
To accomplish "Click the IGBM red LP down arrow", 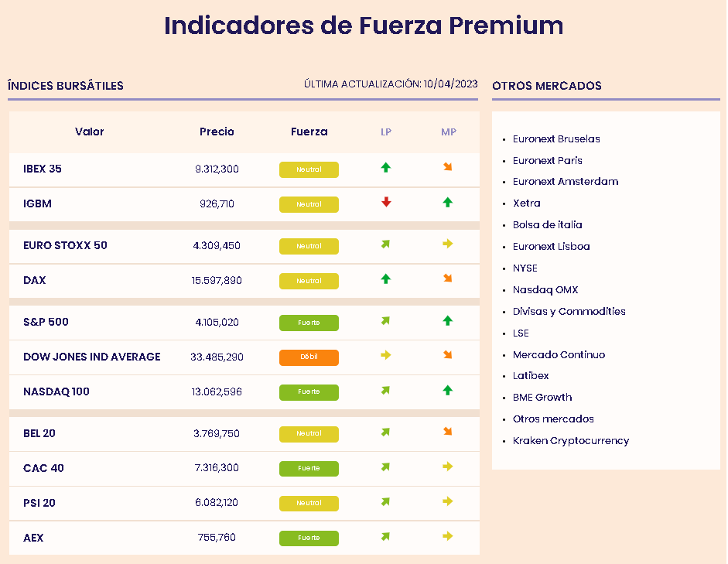I will pyautogui.click(x=386, y=203).
